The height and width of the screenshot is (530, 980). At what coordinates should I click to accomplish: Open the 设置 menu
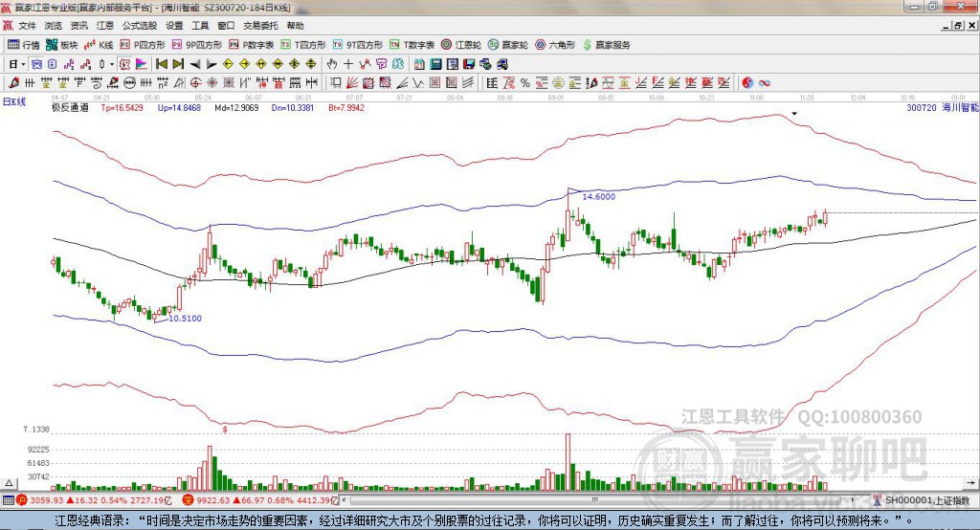tap(174, 26)
